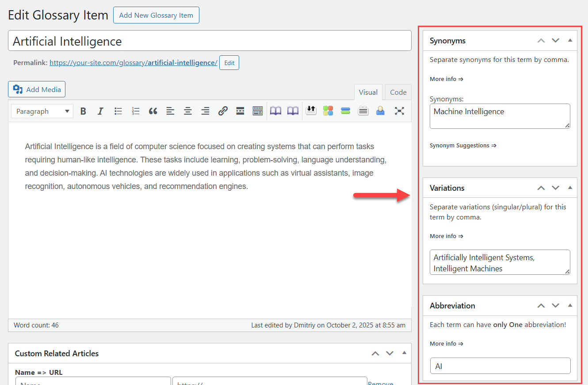The image size is (588, 385).
Task: Click the Last edited by Dmitriy text
Action: point(328,325)
